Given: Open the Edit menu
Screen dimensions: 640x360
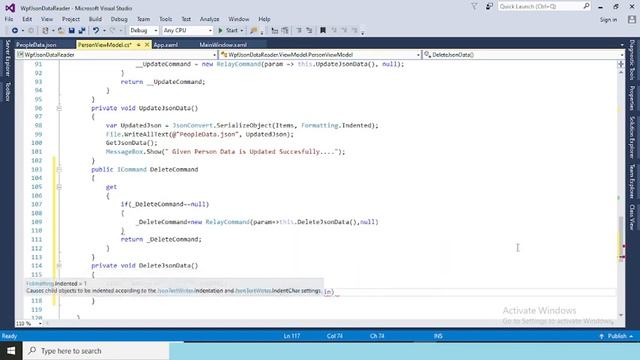Looking at the screenshot, I should [27, 19].
